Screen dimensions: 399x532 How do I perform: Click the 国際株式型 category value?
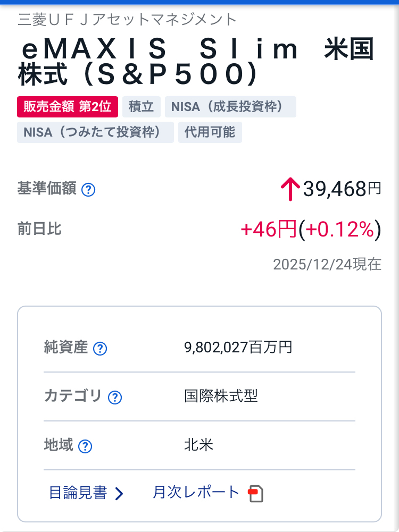click(221, 396)
